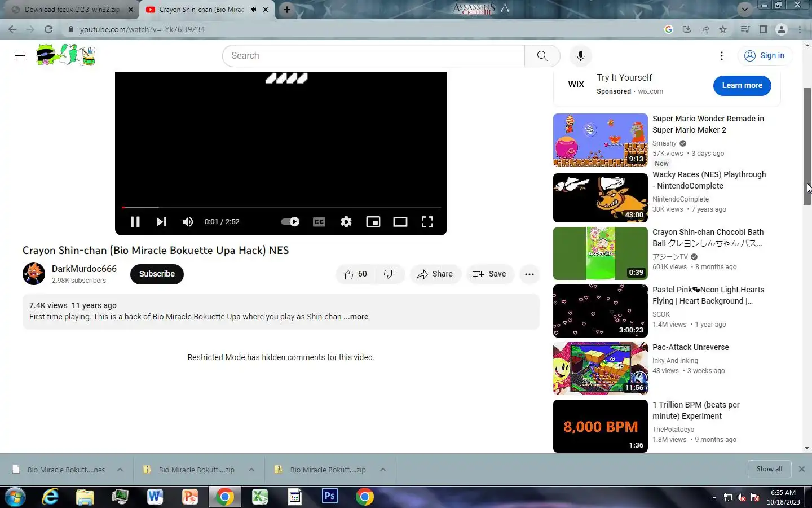Open Word from taskbar
Viewport: 812px width, 508px height.
[x=155, y=497]
